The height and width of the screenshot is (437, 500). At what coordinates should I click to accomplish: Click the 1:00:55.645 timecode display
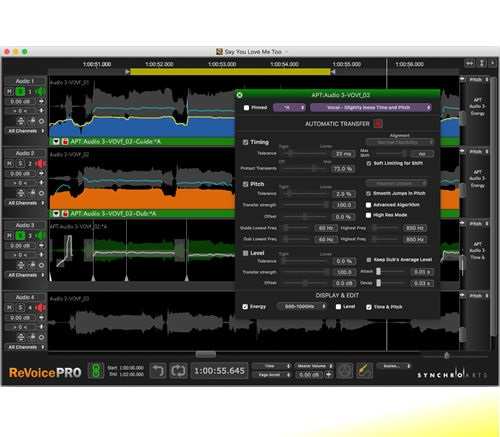(219, 371)
